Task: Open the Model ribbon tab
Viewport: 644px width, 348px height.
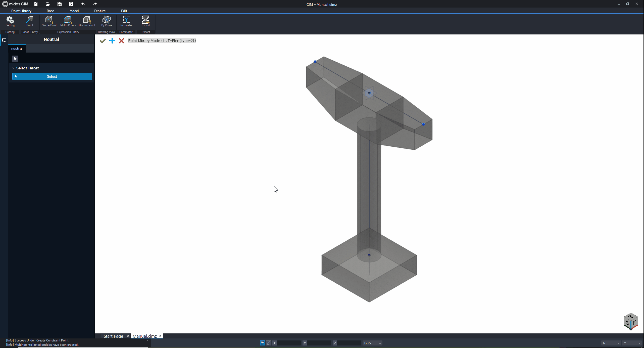Action: 74,11
